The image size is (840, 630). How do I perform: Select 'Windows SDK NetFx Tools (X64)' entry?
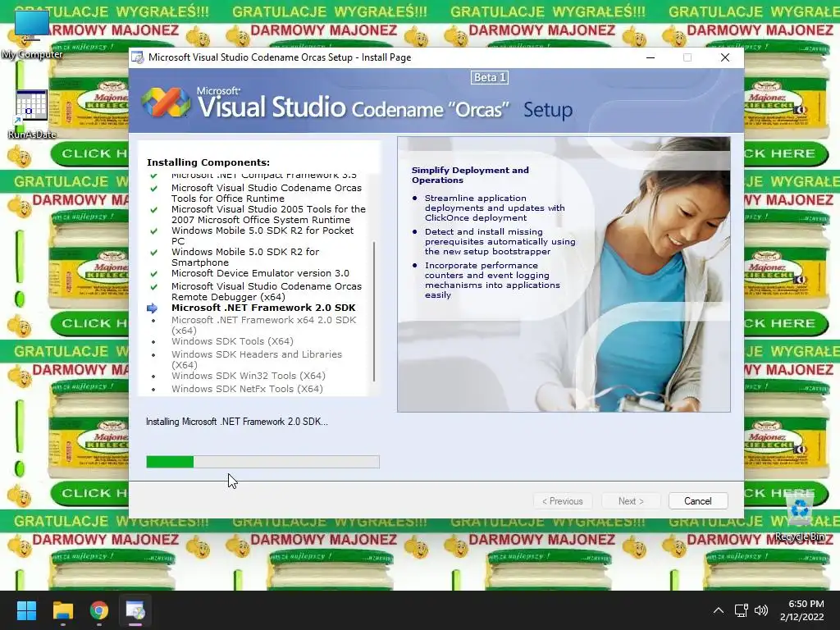(247, 389)
